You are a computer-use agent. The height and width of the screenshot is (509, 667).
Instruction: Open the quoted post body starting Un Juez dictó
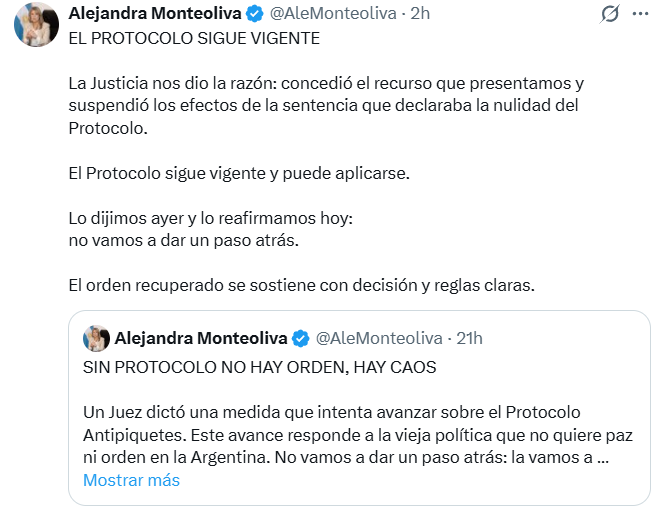(345, 435)
